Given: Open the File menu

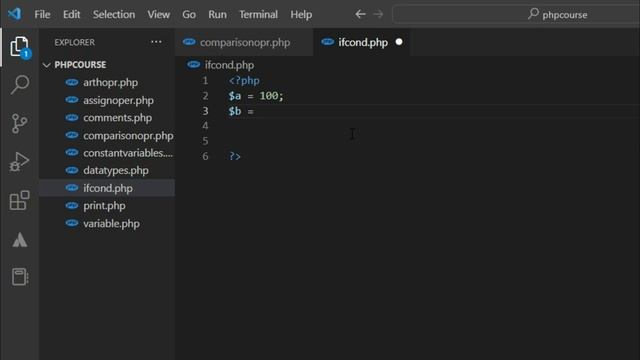Looking at the screenshot, I should point(42,14).
